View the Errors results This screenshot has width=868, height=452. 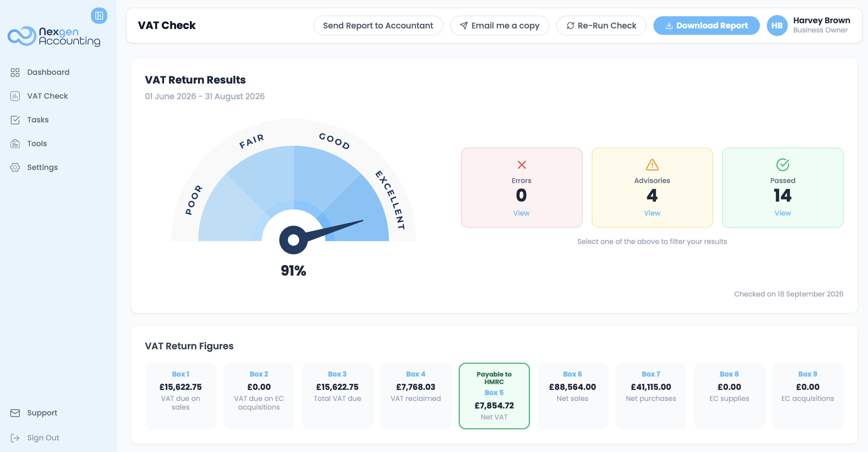521,213
